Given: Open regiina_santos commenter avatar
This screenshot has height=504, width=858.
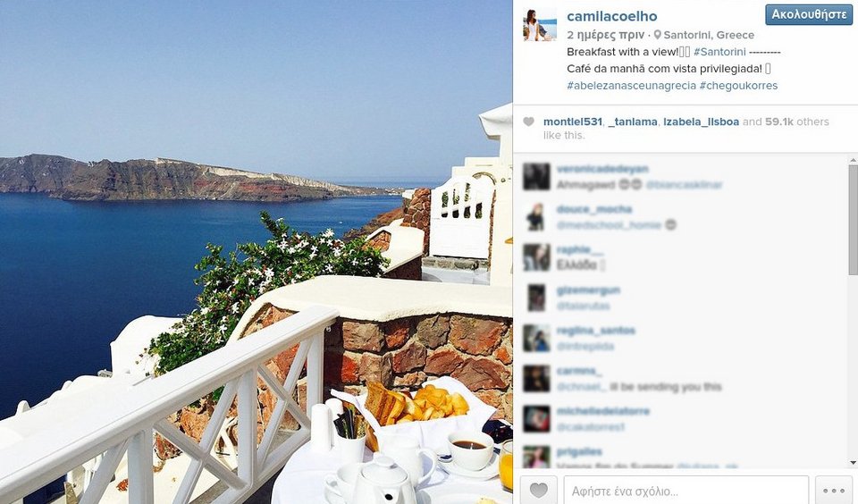Looking at the screenshot, I should [x=536, y=338].
